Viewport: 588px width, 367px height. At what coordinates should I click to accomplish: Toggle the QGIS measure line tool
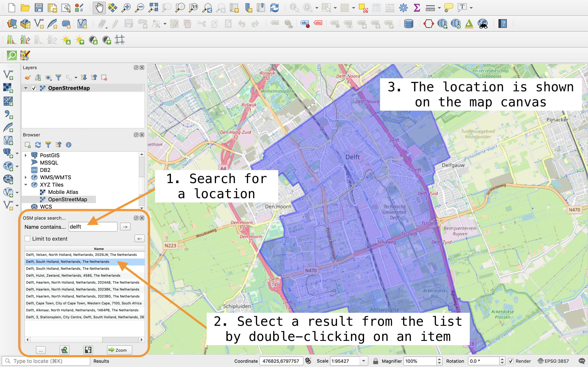tap(430, 8)
